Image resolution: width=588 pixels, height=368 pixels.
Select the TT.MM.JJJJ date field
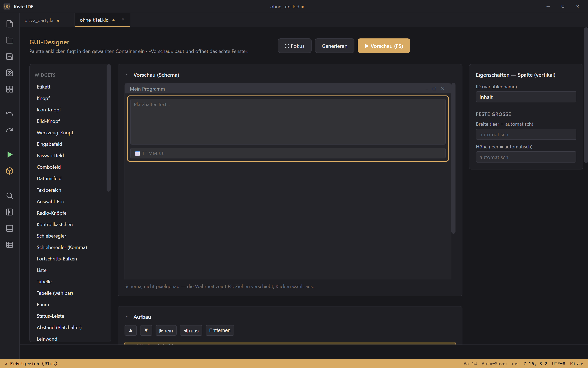click(x=288, y=153)
